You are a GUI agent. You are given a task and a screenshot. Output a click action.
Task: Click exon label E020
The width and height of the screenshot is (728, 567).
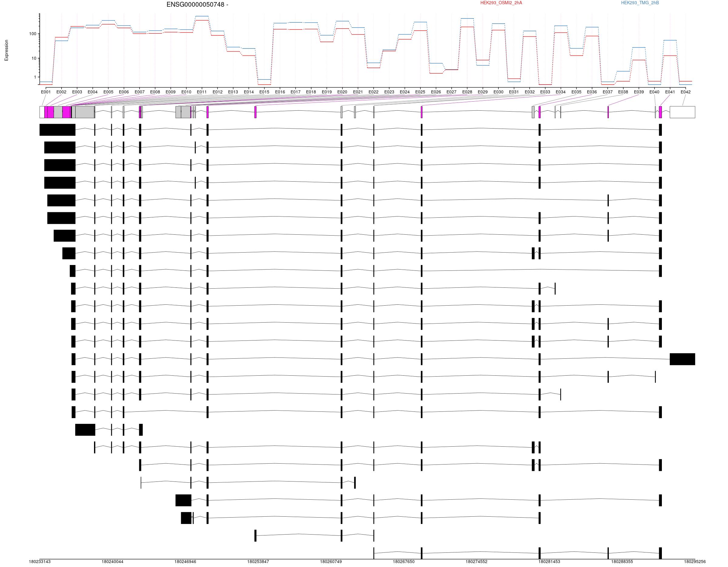pyautogui.click(x=342, y=92)
